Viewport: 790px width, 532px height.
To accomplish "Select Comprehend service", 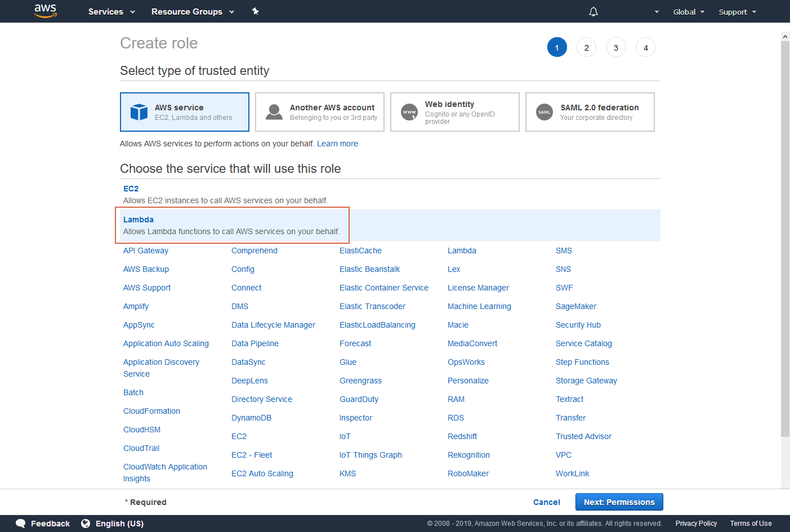I will pyautogui.click(x=255, y=251).
